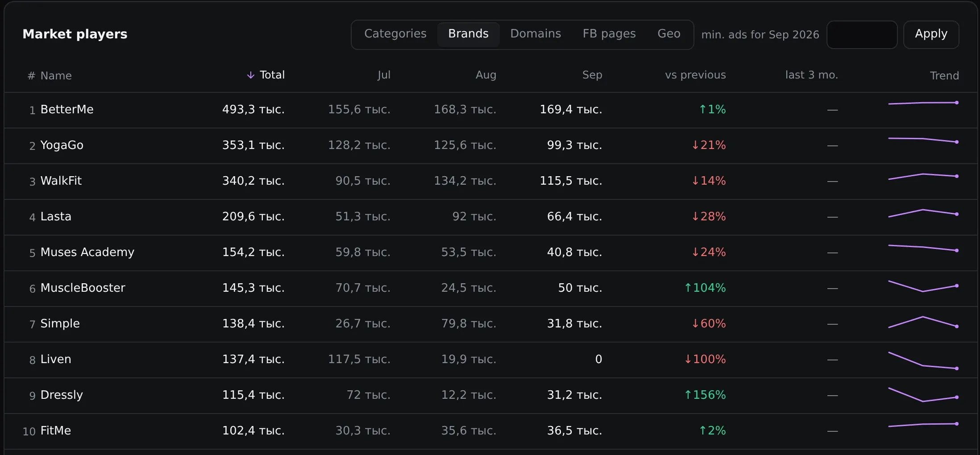This screenshot has width=980, height=455.
Task: Open the Domains tab
Action: 536,34
